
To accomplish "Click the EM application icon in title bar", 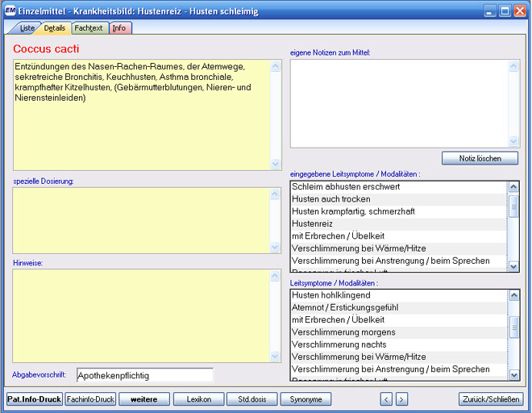I will pos(10,11).
